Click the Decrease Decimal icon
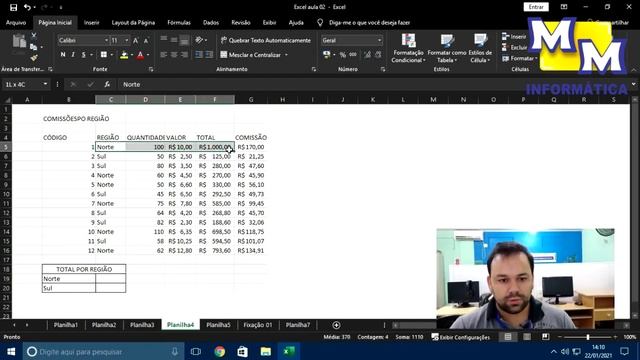The image size is (640, 360). [378, 55]
